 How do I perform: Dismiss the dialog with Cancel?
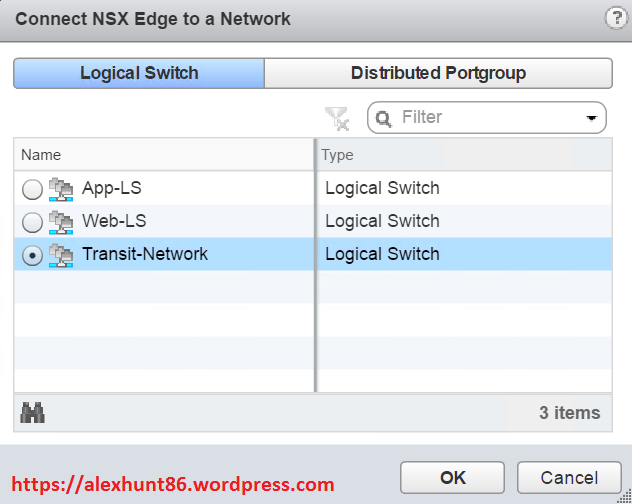tap(569, 478)
